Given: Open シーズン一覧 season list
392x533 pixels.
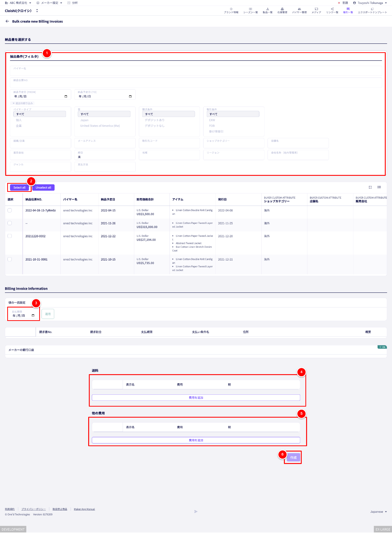Looking at the screenshot, I should click(x=251, y=10).
